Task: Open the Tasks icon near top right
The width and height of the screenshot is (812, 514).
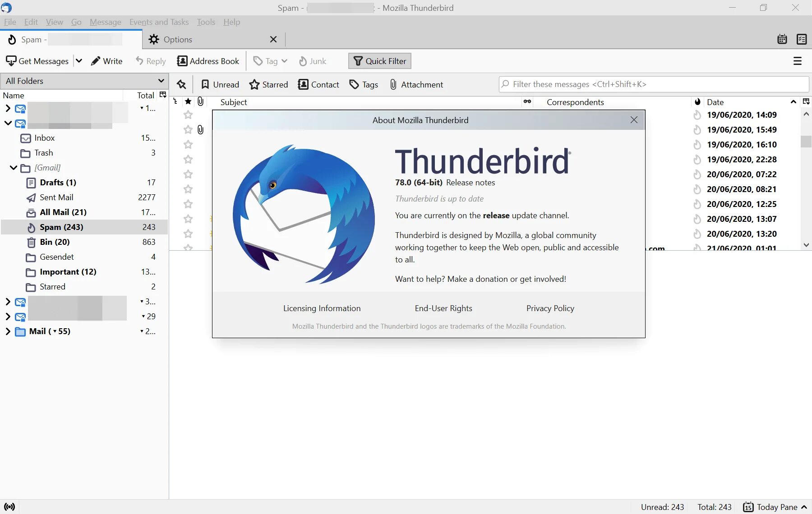Action: (802, 39)
